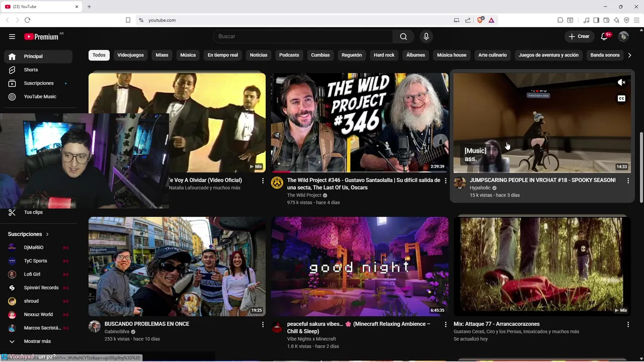Open the good night Minecraft thumbnail
644x362 pixels.
[360, 266]
